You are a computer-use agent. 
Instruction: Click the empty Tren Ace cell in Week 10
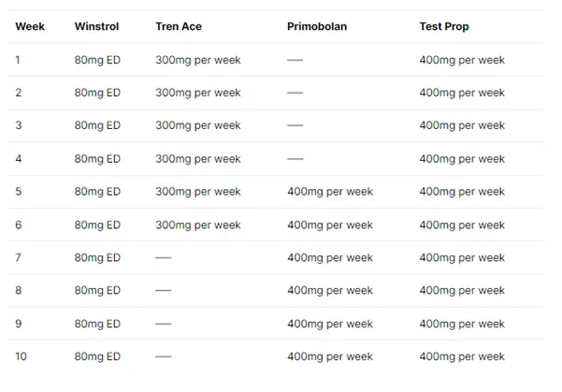click(163, 356)
